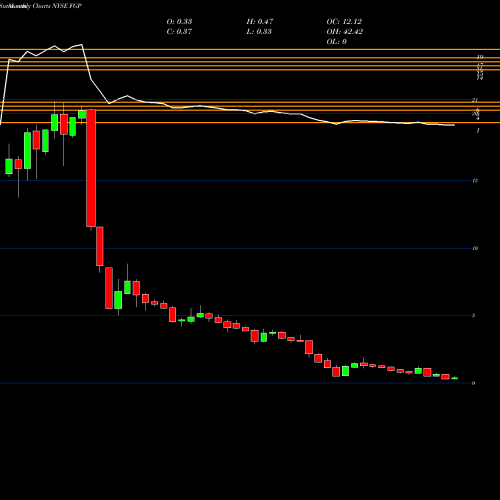The image size is (500, 500).
Task: Click the close value 'C: 0.37'
Action: coord(179,31)
